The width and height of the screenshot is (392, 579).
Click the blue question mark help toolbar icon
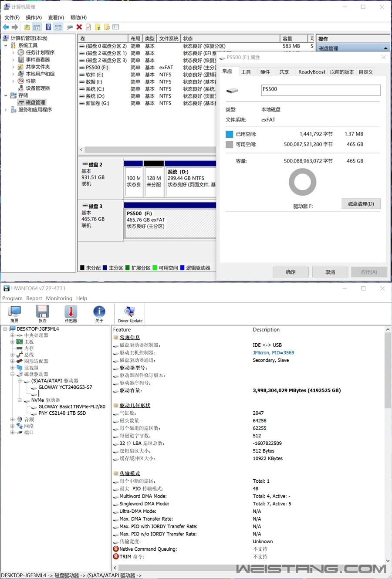coord(48,27)
